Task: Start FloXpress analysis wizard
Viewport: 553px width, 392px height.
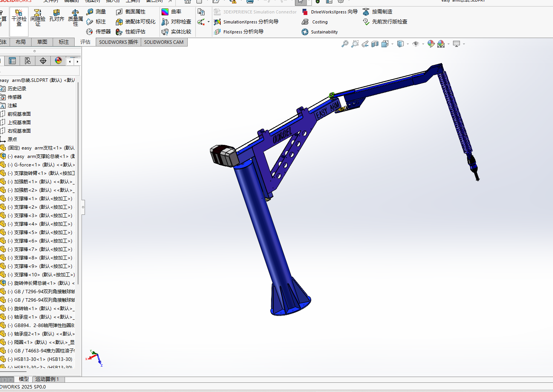Action: 239,32
